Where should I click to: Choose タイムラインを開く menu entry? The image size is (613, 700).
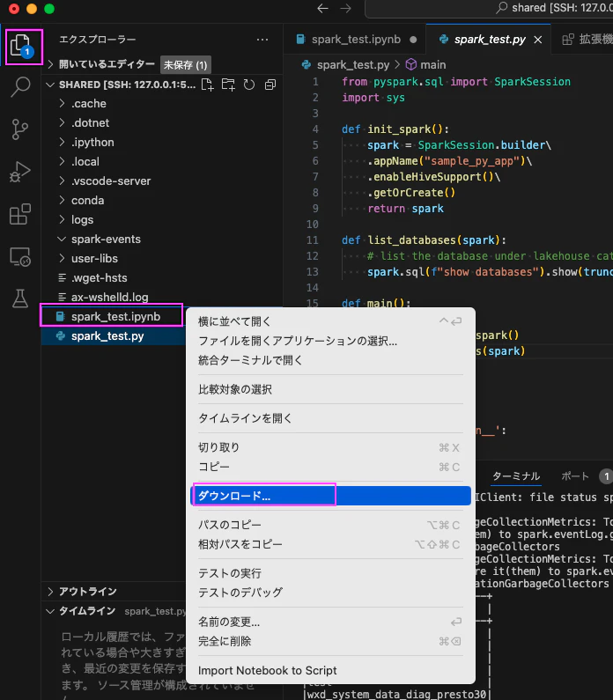pyautogui.click(x=330, y=418)
